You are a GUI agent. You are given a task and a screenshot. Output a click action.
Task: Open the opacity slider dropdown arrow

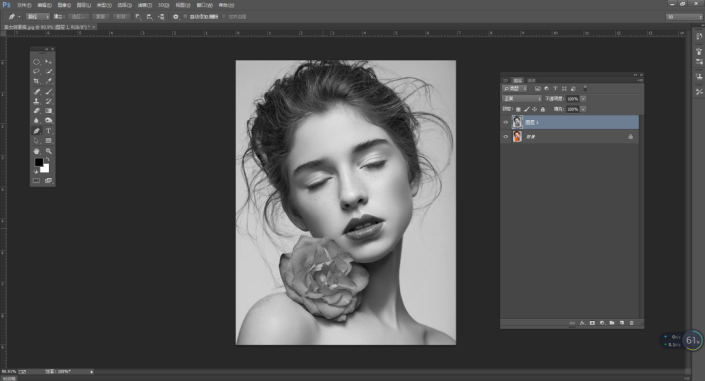583,99
